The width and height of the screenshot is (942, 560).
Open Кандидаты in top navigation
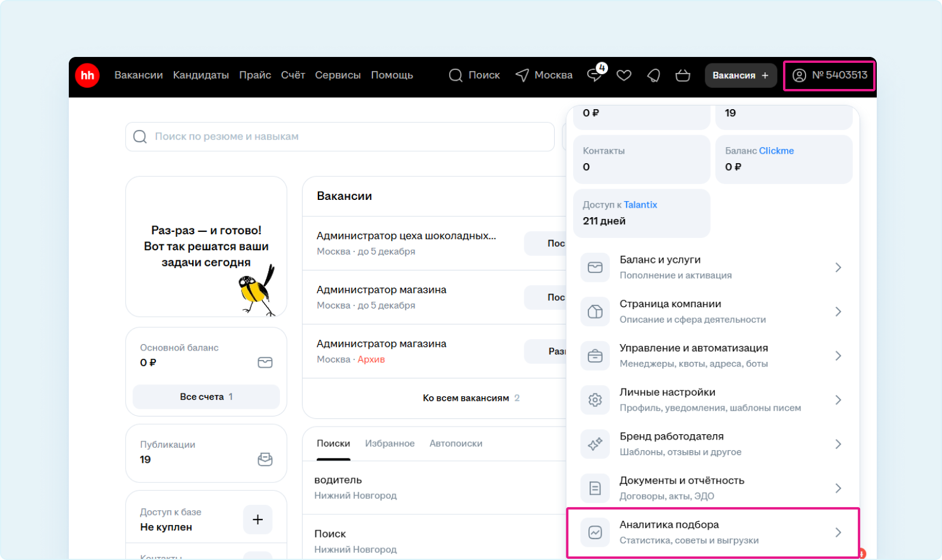click(201, 75)
